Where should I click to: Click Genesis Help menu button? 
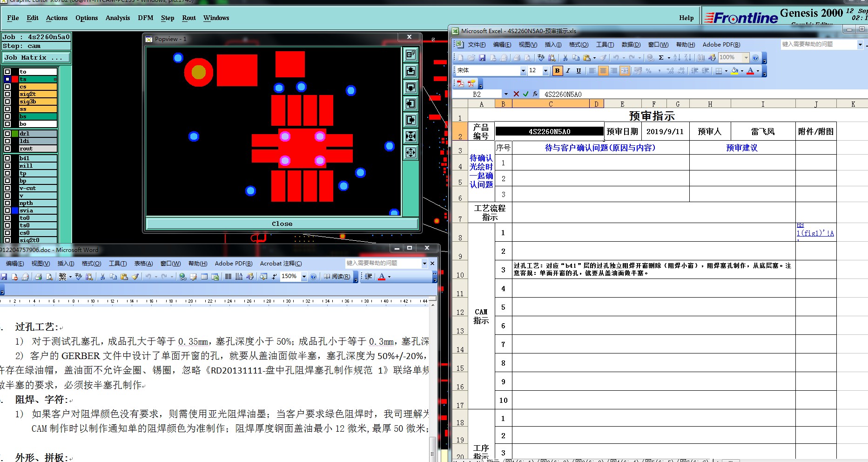click(x=686, y=18)
